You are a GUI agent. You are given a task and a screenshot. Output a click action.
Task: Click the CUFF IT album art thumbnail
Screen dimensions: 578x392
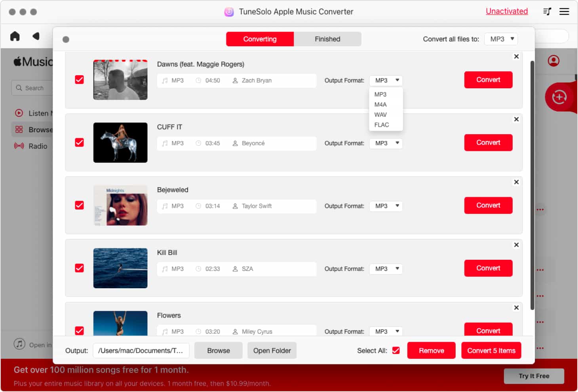[x=120, y=143]
